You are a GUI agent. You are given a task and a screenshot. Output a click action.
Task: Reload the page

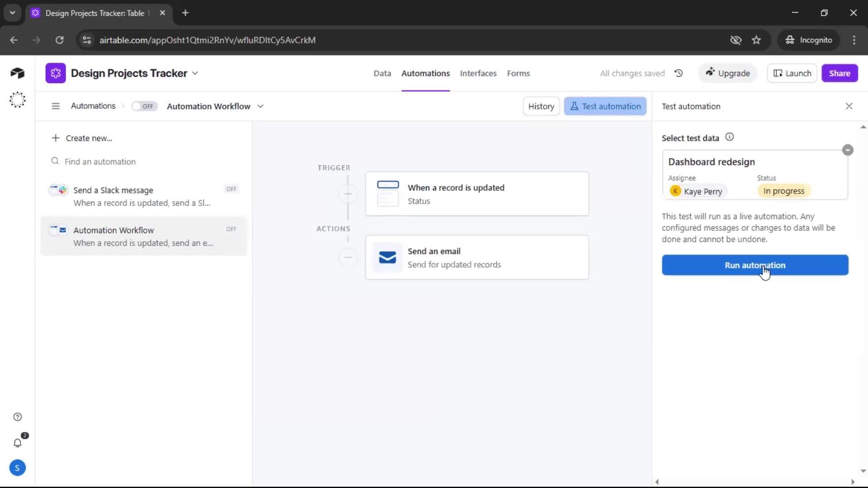pyautogui.click(x=59, y=40)
